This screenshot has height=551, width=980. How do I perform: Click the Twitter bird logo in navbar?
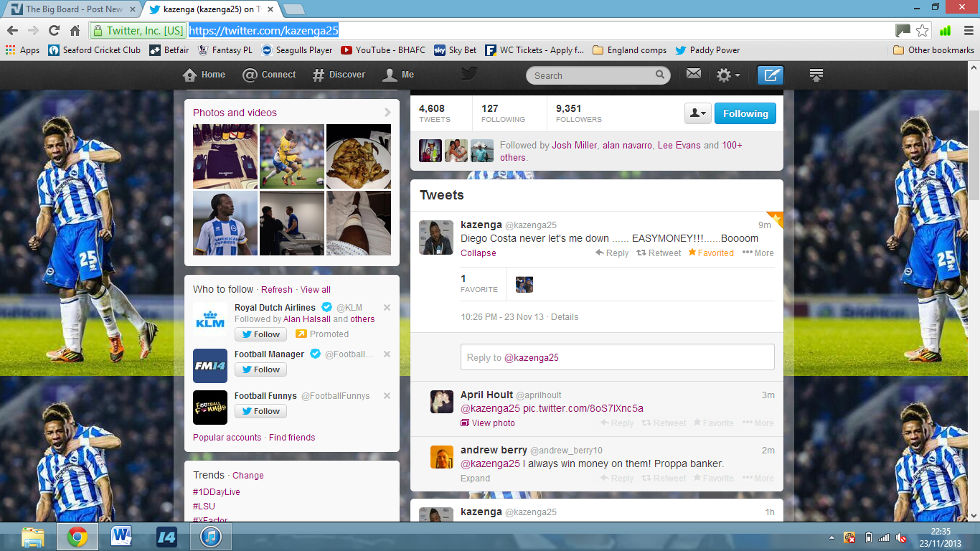tap(469, 74)
